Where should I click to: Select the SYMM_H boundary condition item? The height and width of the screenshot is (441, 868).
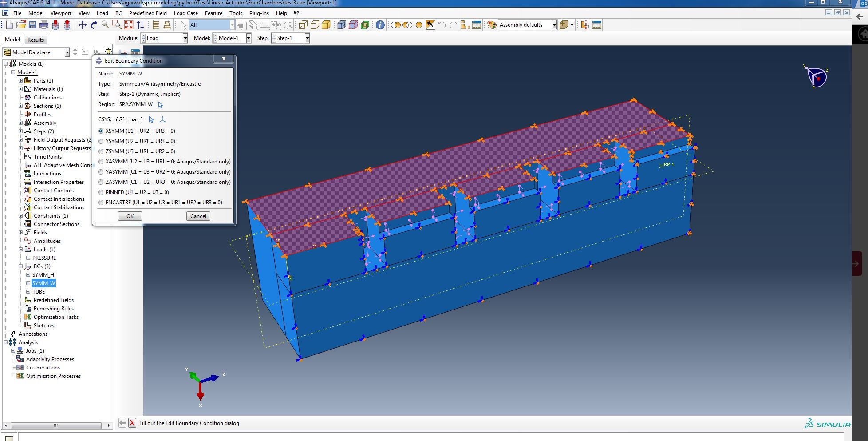(43, 275)
